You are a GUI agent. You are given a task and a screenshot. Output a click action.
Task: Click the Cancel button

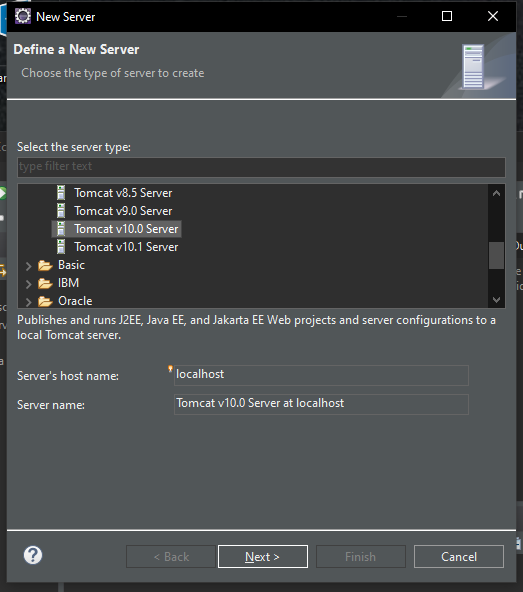[x=459, y=557]
